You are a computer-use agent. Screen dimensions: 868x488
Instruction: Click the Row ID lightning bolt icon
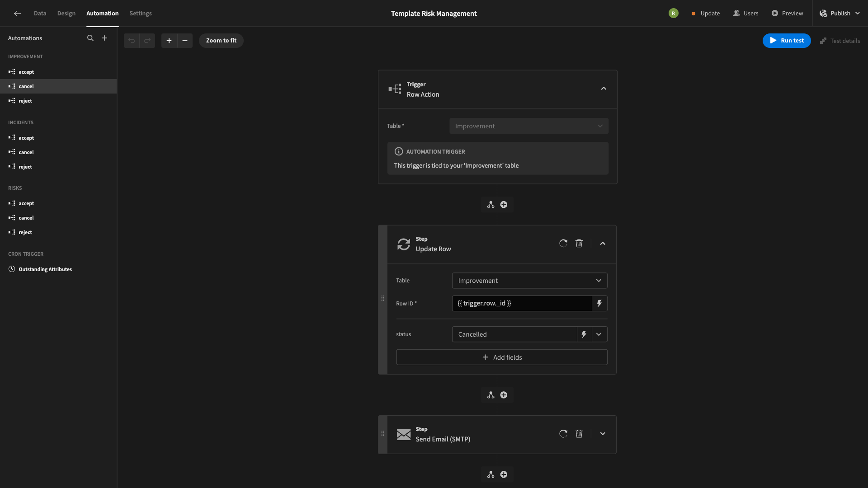pos(600,303)
